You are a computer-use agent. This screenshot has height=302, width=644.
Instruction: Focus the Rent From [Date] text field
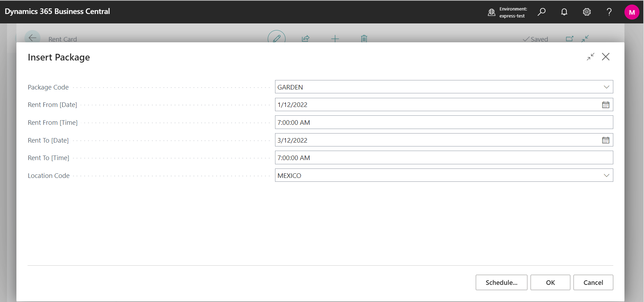pos(436,105)
